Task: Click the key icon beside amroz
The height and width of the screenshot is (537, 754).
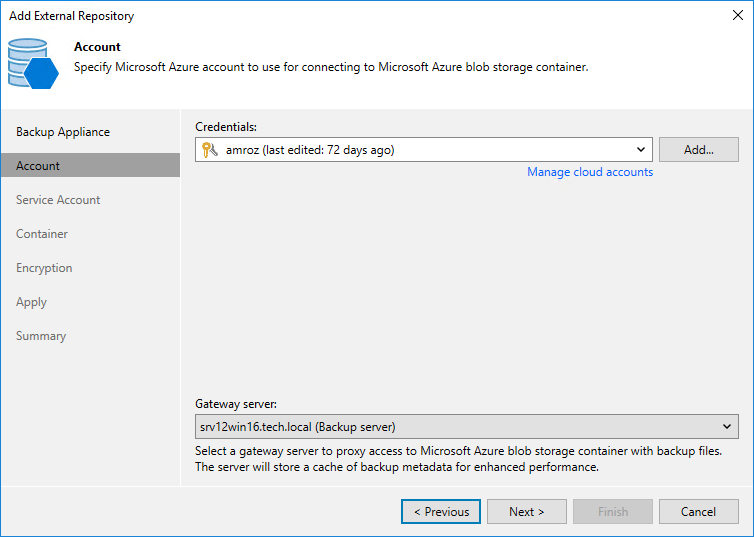Action: point(209,150)
